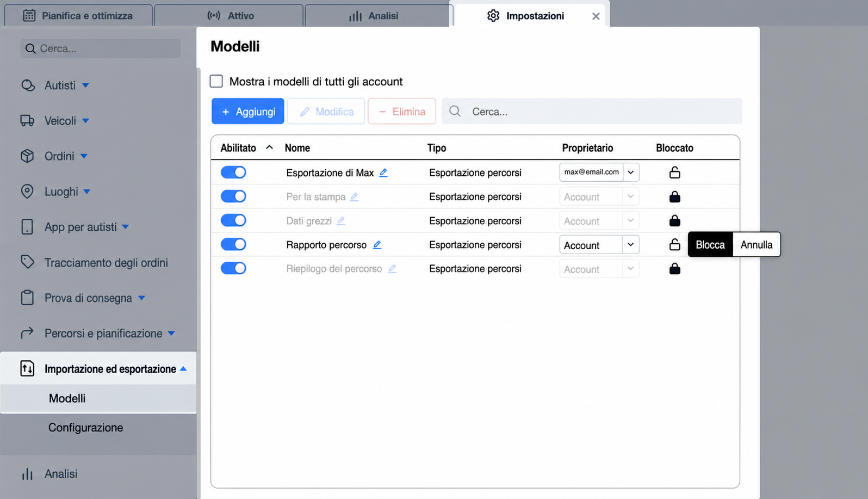Click the blue Aggiungi button
This screenshot has height=499, width=868.
(247, 112)
